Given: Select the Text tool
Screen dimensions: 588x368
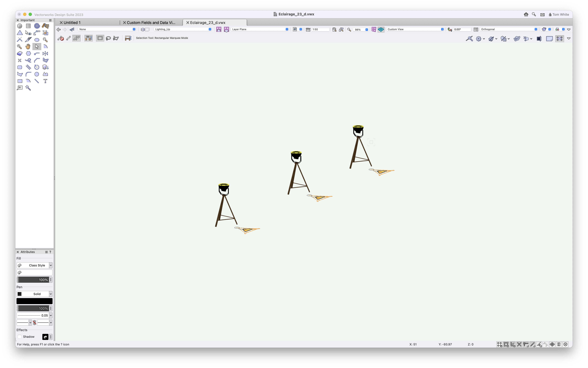Looking at the screenshot, I should coord(45,81).
